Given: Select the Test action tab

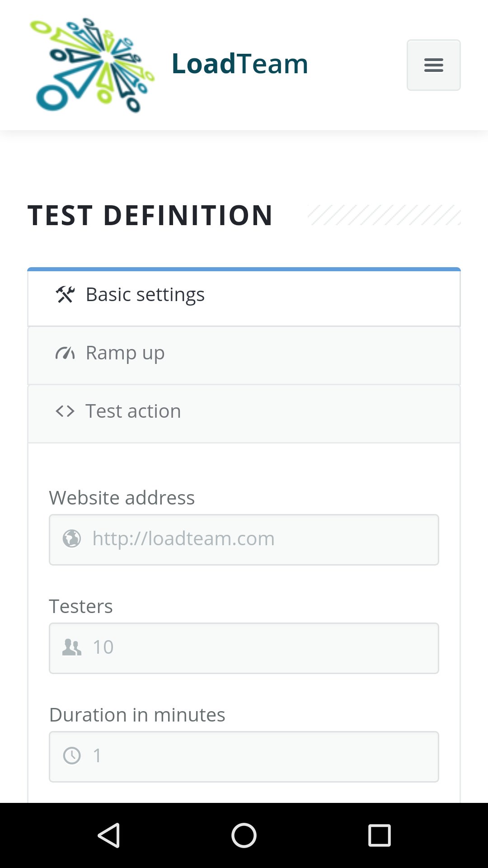Looking at the screenshot, I should tap(133, 411).
